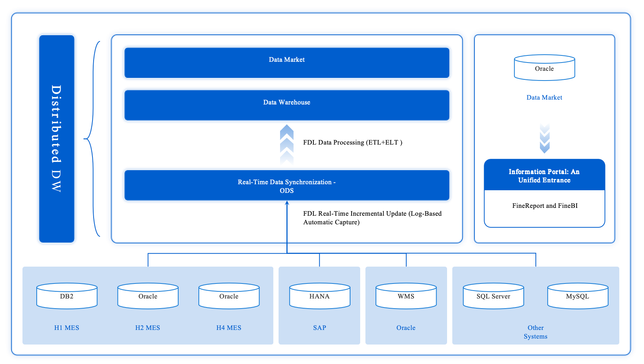
Task: Select the SQL Server database icon
Action: pos(493,296)
